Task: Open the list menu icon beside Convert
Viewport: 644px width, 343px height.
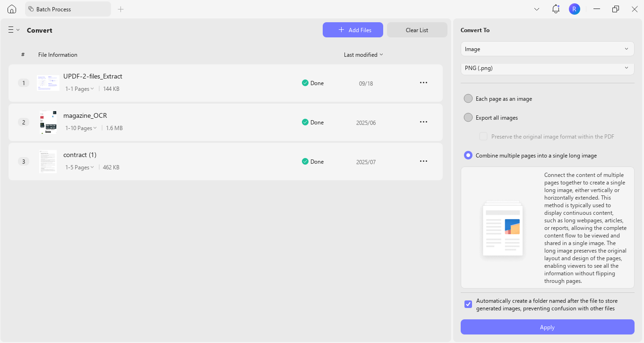Action: point(14,30)
